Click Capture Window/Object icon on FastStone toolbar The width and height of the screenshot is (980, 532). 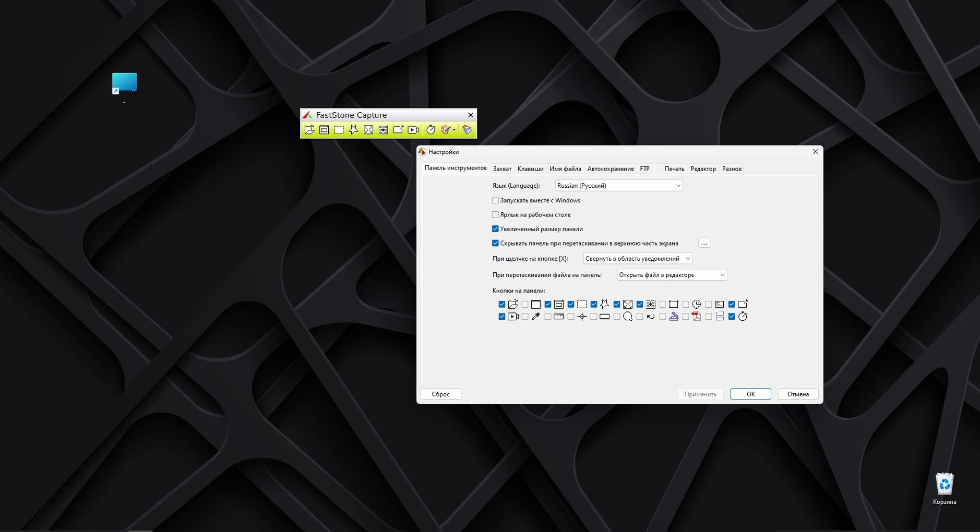tap(324, 130)
